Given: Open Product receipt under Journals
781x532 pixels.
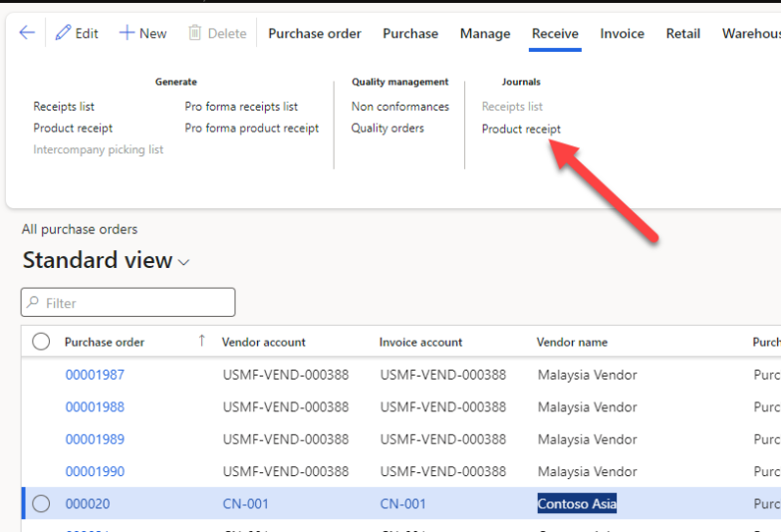Looking at the screenshot, I should click(x=521, y=129).
